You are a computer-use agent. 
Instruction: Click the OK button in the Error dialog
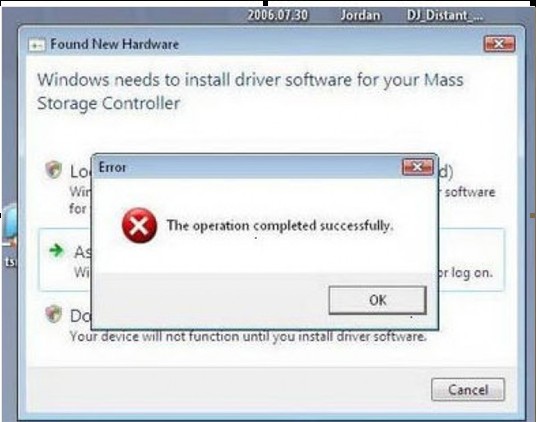pos(377,300)
